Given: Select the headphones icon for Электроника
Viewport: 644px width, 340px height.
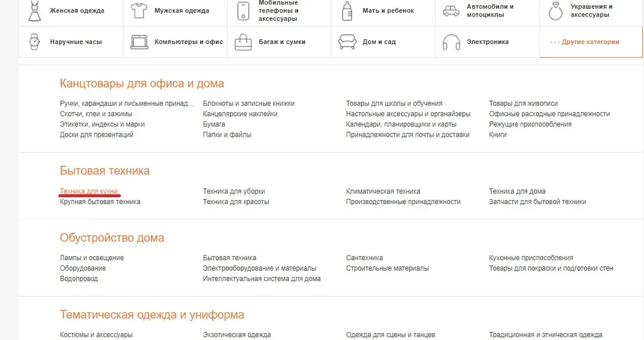Looking at the screenshot, I should [451, 42].
